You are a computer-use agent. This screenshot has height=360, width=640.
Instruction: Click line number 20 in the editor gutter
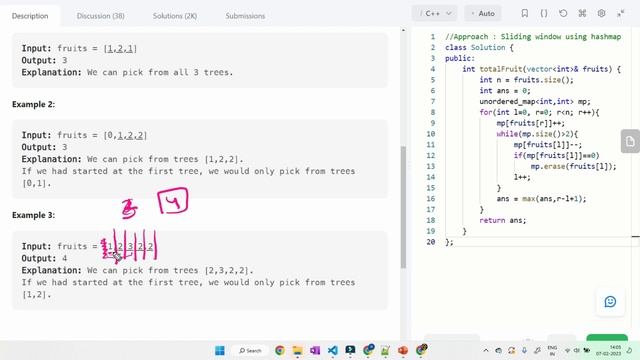[431, 242]
